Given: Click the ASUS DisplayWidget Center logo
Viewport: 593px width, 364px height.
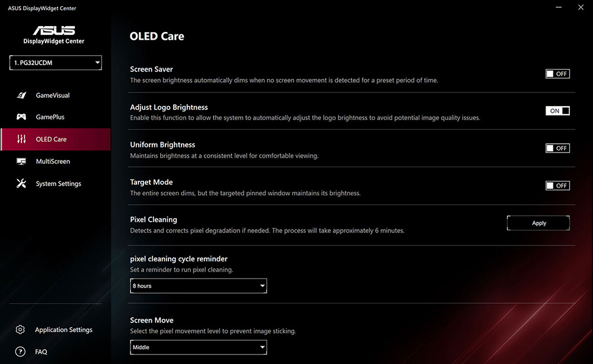Looking at the screenshot, I should point(55,34).
